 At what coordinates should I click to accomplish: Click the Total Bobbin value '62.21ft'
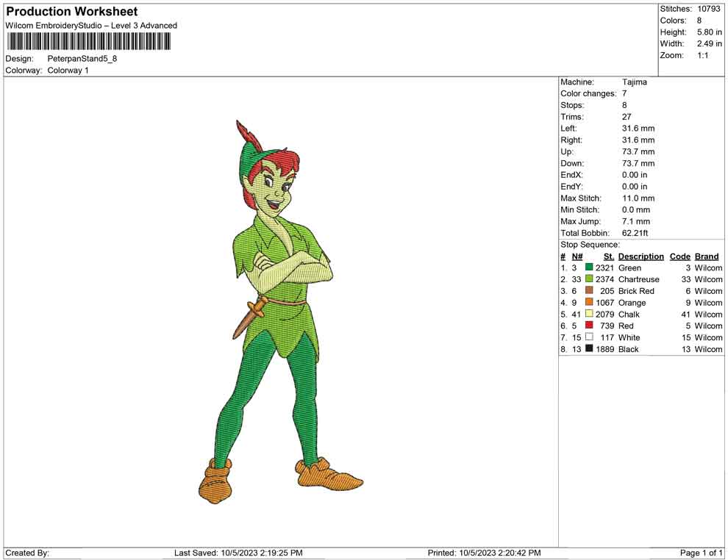pyautogui.click(x=635, y=233)
